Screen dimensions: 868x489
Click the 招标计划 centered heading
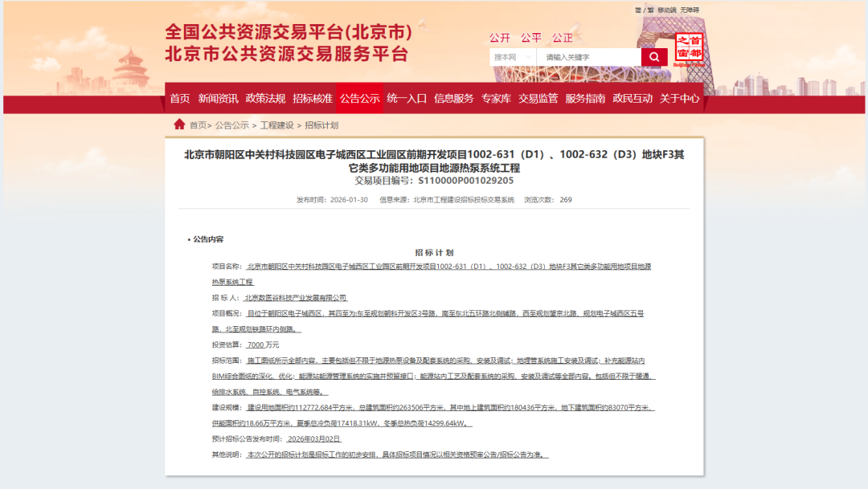point(434,253)
